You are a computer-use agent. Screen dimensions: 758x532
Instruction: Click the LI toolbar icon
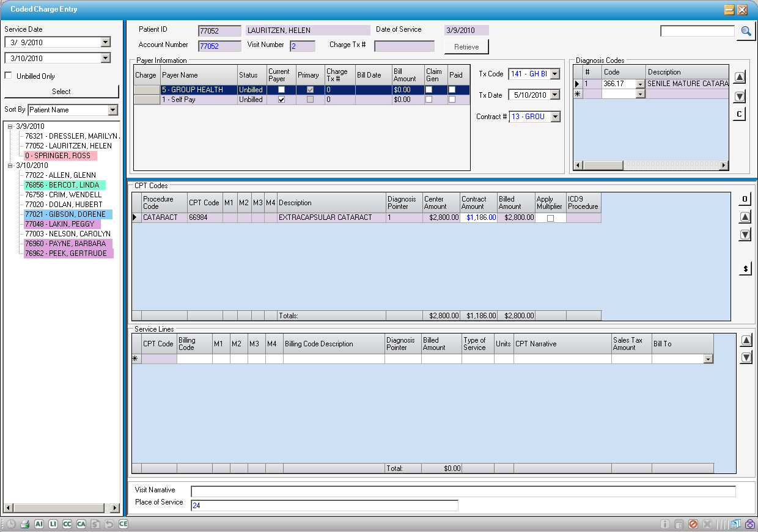pos(53,524)
